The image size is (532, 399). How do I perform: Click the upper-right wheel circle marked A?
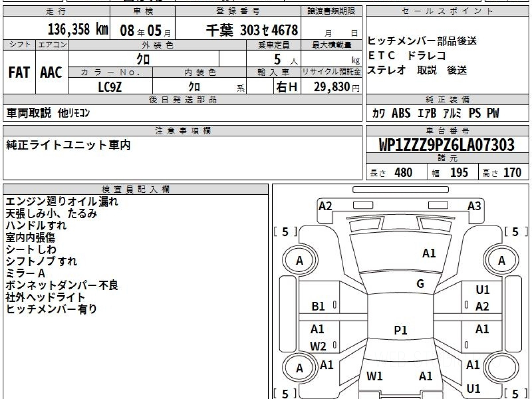pos(501,261)
